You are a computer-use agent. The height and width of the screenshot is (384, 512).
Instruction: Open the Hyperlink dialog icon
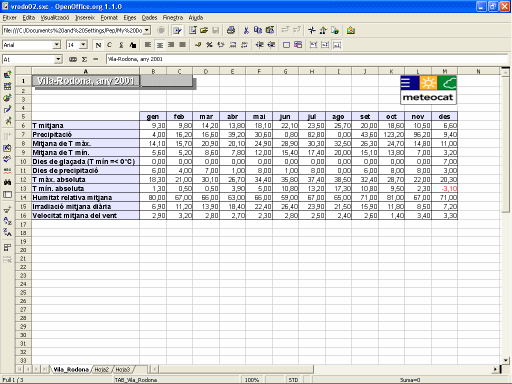point(335,30)
